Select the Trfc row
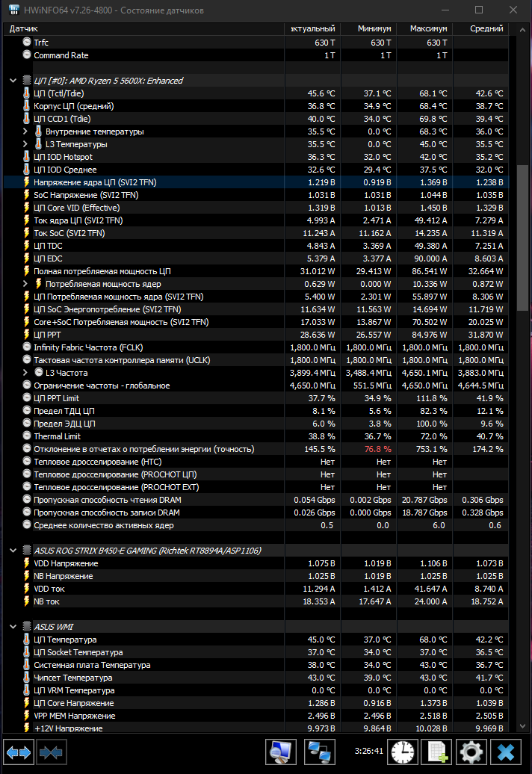 pyautogui.click(x=256, y=43)
